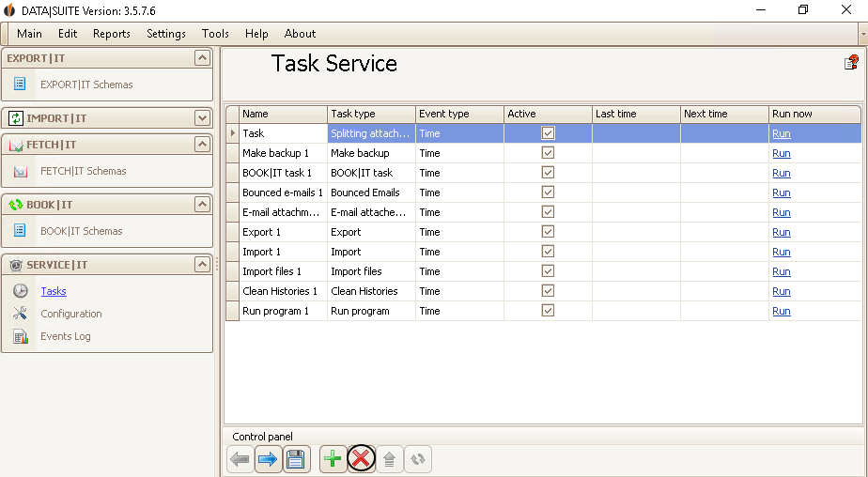868x477 pixels.
Task: Run Make backup 1 now
Action: coord(781,153)
